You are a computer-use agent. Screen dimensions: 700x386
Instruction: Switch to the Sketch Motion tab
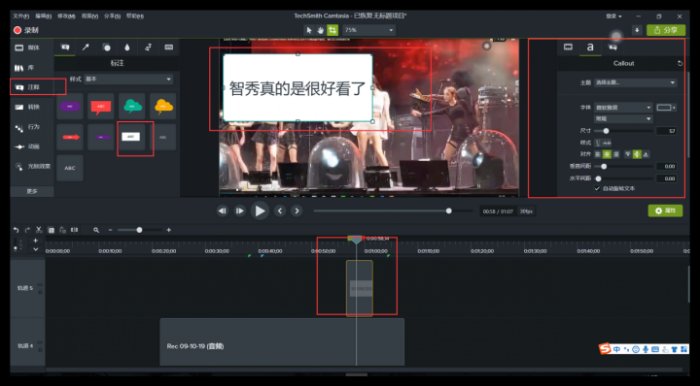click(x=148, y=47)
